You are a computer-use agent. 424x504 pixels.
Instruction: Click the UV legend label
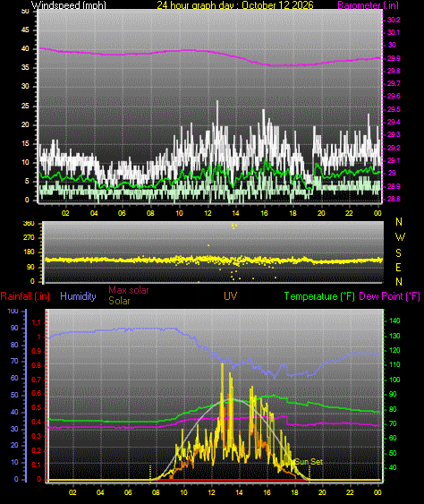click(231, 295)
